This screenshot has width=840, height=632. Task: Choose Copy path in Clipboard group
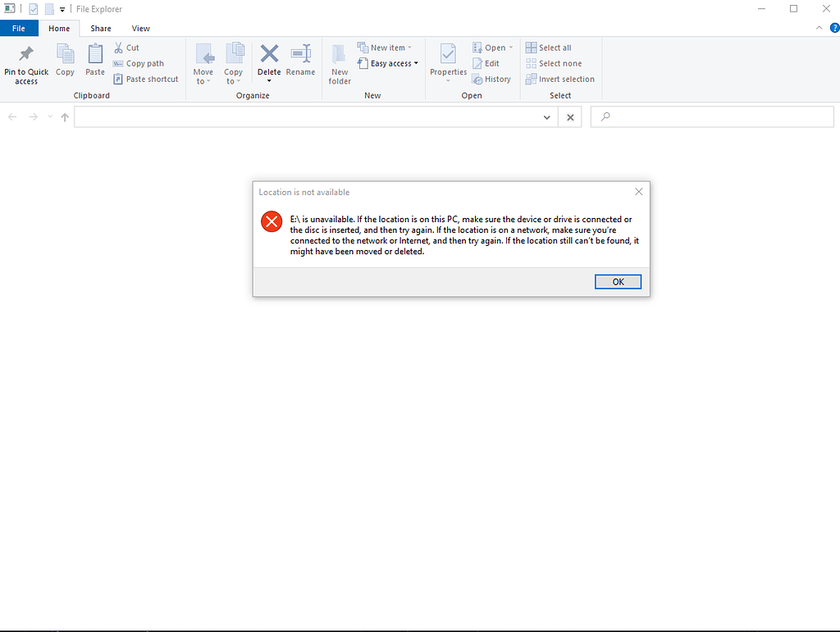click(139, 63)
